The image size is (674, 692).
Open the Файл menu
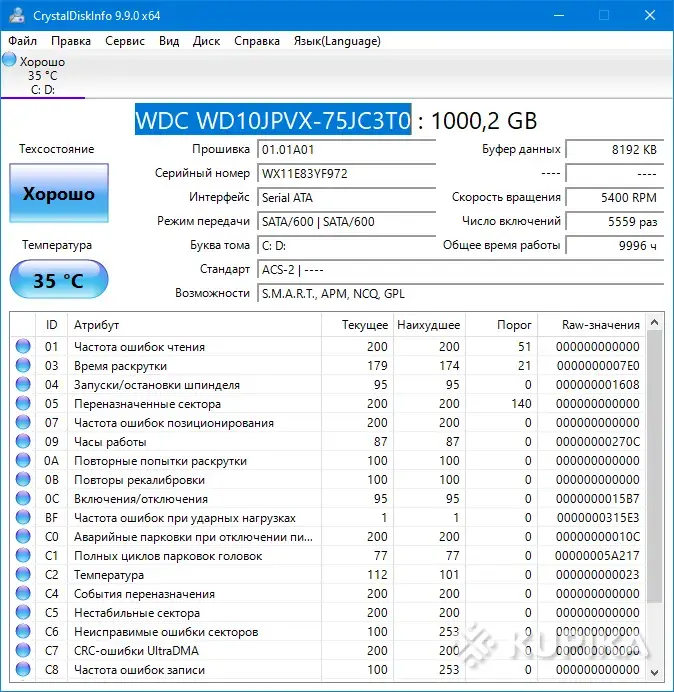pyautogui.click(x=23, y=41)
